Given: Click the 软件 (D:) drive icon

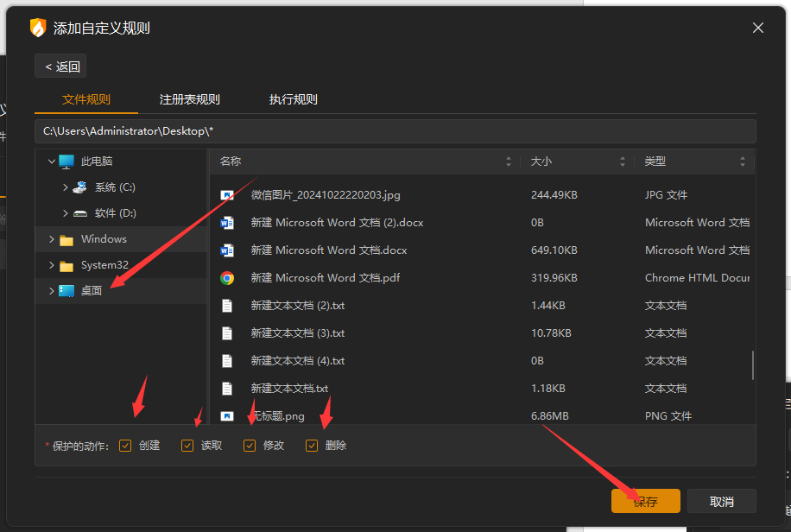Looking at the screenshot, I should (80, 213).
